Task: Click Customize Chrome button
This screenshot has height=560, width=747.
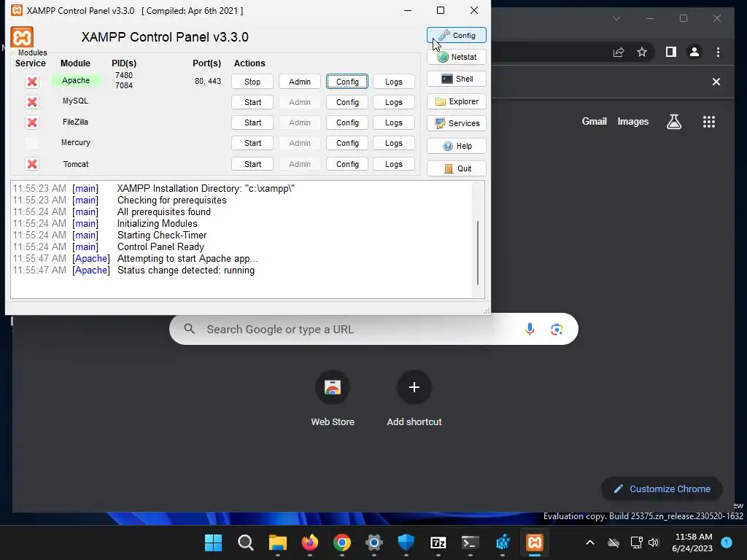Action: (662, 489)
